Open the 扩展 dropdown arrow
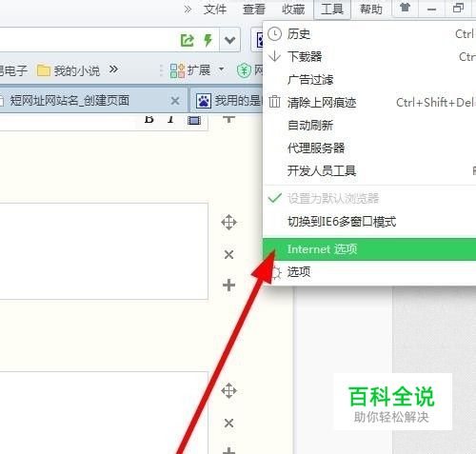The width and height of the screenshot is (476, 454). pos(222,69)
